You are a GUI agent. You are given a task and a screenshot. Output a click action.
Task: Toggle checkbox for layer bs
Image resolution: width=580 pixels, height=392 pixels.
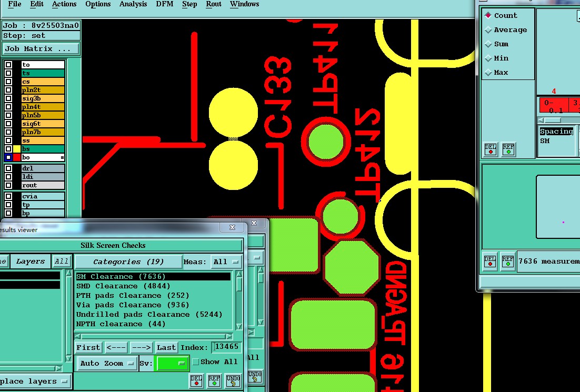click(x=8, y=149)
